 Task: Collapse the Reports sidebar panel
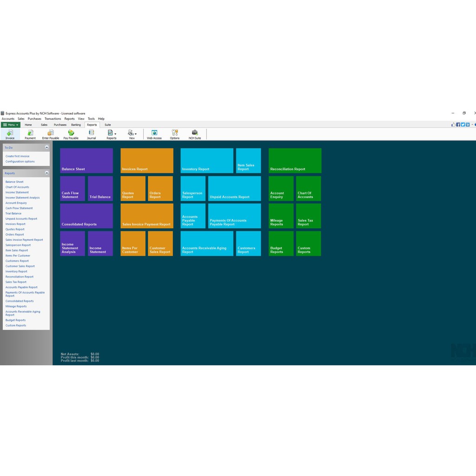46,173
